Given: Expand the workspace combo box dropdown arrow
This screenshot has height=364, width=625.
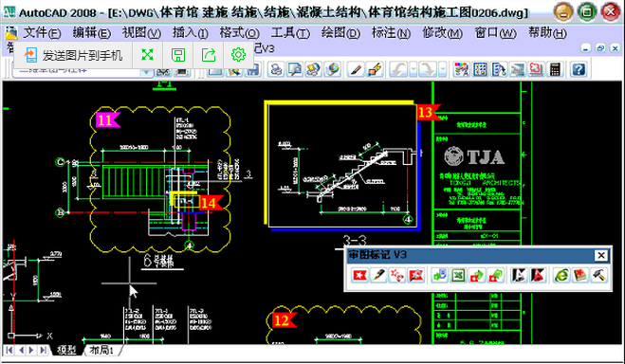Looking at the screenshot, I should [x=147, y=72].
